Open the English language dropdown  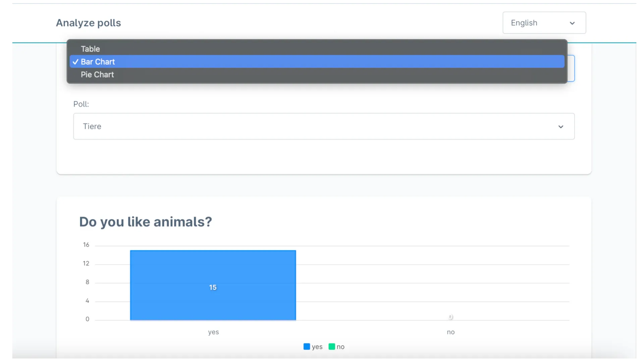(544, 22)
